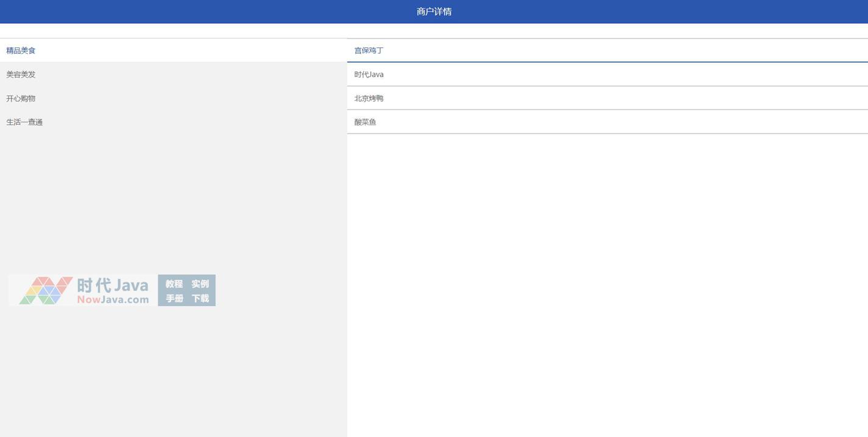Screen dimensions: 868x437
Task: Switch to the 美容美发 category
Action: click(21, 74)
